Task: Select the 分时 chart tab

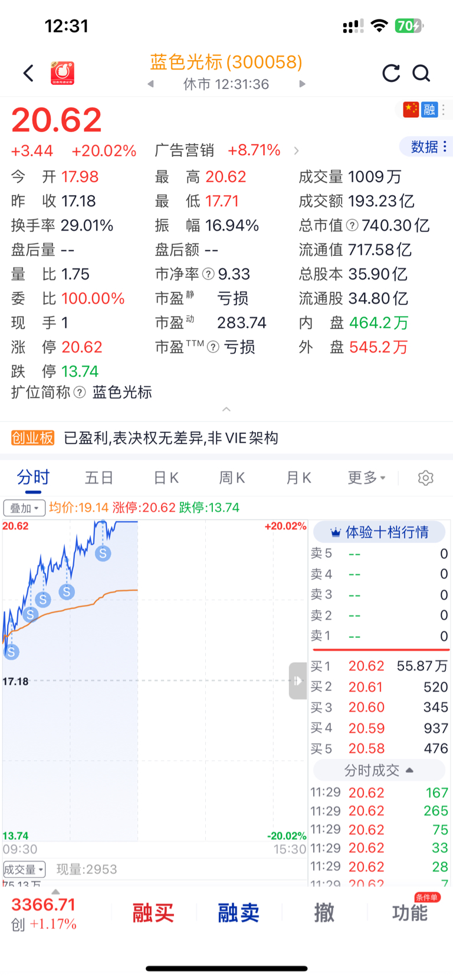Action: click(33, 477)
